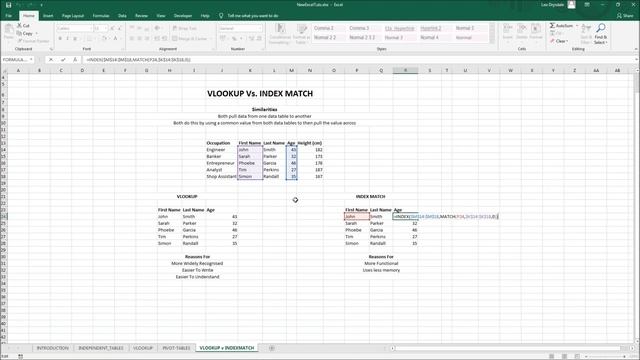Switch to Page Layout view in status bar
This screenshot has width=640, height=360.
point(564,356)
